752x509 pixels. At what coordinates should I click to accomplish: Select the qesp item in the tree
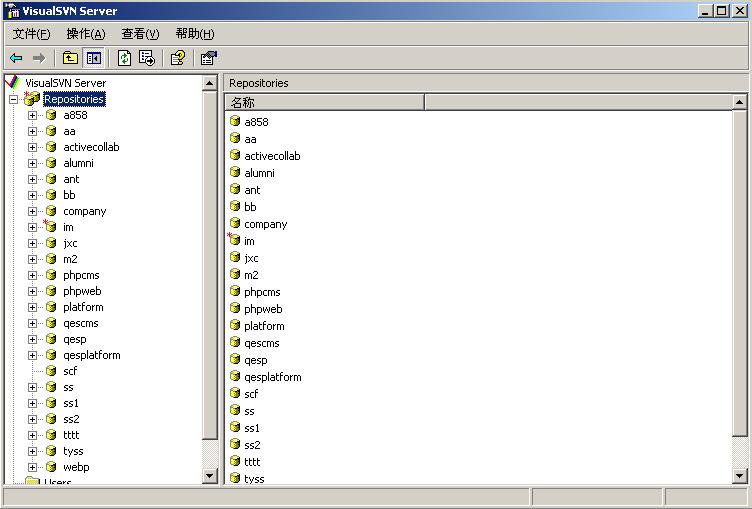[x=75, y=339]
